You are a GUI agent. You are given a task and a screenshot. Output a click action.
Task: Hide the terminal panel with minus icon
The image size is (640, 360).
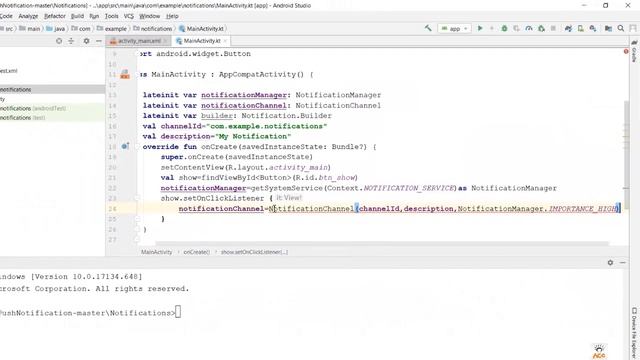click(622, 262)
